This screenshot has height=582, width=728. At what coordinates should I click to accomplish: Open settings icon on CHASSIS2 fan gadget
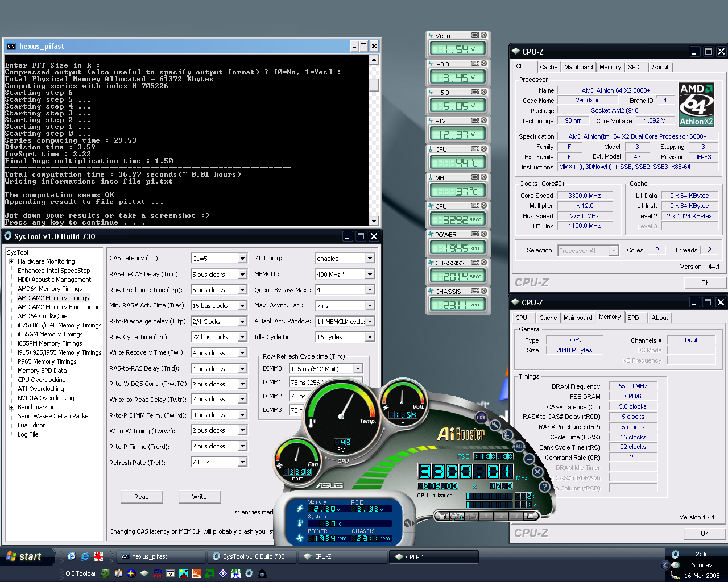click(x=475, y=263)
